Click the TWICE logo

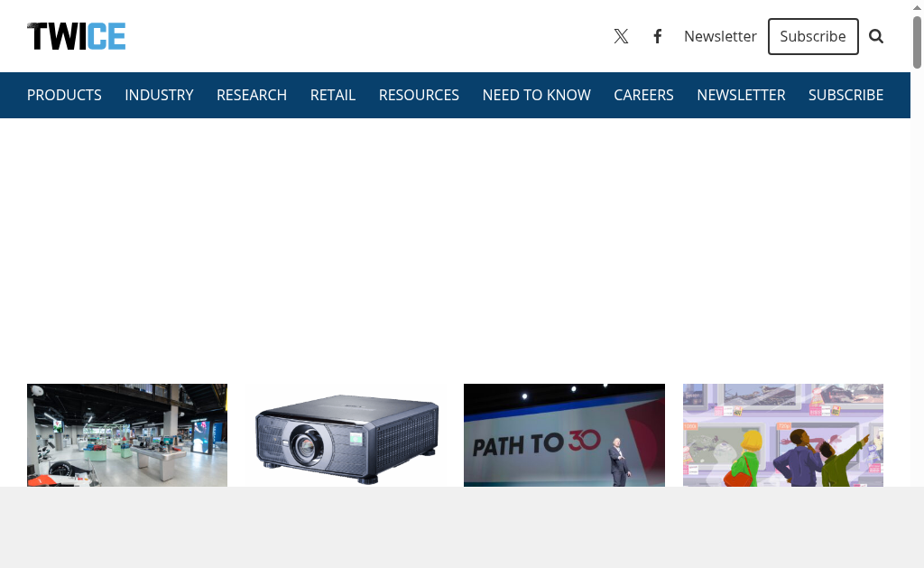(x=76, y=36)
